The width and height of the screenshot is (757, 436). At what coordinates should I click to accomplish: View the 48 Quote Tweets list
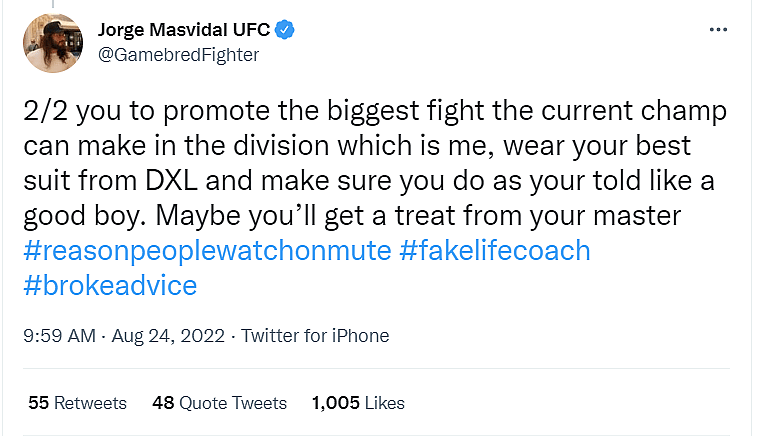(219, 403)
